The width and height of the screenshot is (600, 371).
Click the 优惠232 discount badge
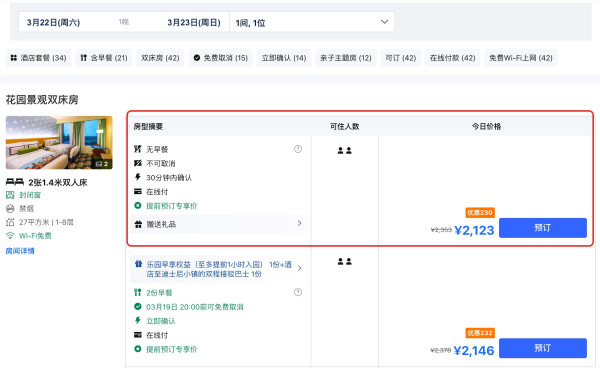pyautogui.click(x=480, y=333)
